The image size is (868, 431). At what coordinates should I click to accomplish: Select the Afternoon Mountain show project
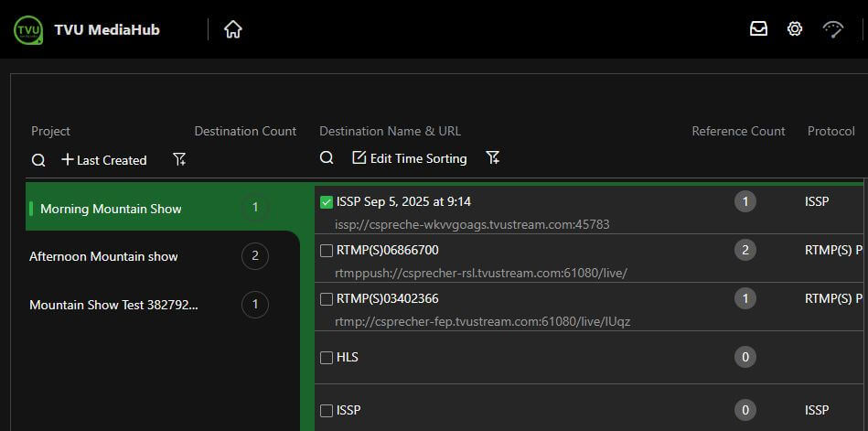[103, 256]
